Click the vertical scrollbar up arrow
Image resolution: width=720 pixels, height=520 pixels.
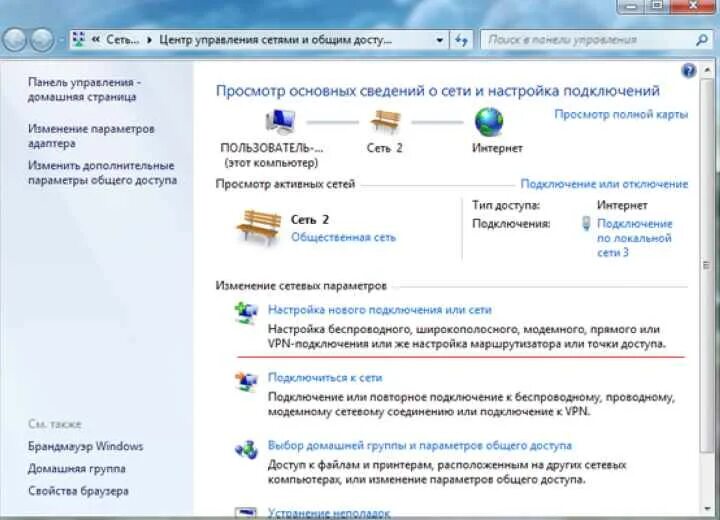click(707, 71)
